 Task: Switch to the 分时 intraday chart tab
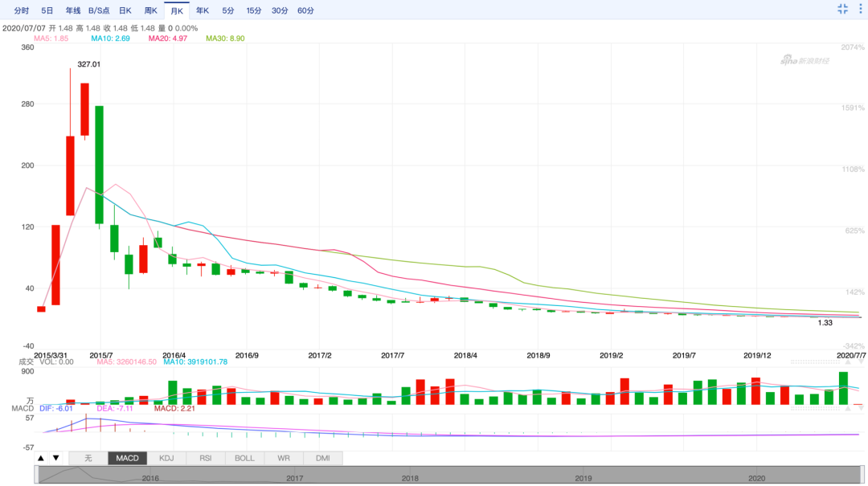(x=22, y=10)
